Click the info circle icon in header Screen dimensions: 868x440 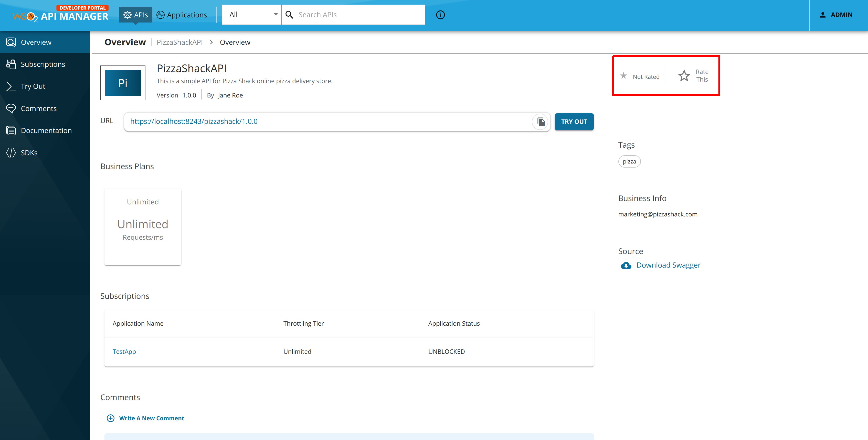pyautogui.click(x=440, y=15)
